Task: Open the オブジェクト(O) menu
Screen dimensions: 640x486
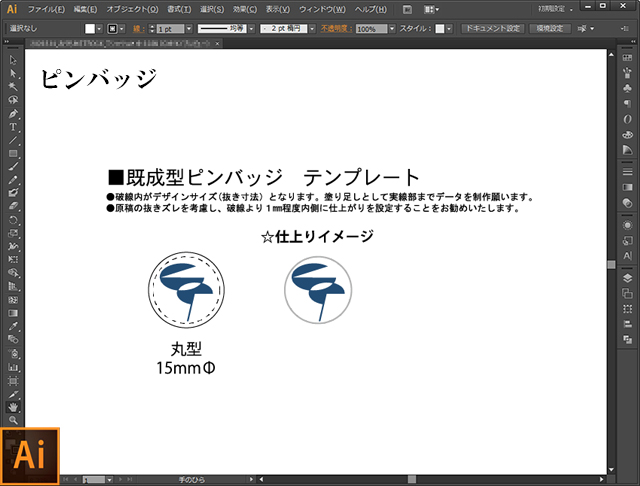Action: click(132, 9)
